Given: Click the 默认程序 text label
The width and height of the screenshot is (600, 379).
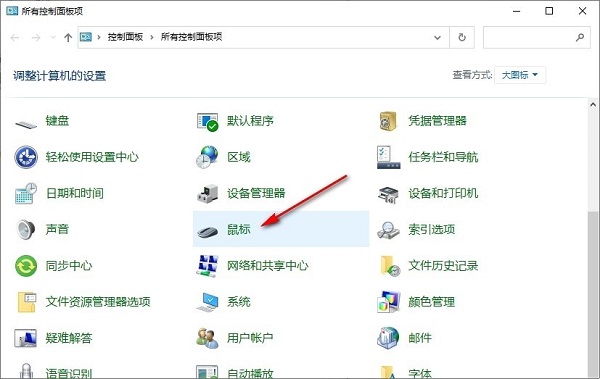Looking at the screenshot, I should [x=250, y=121].
